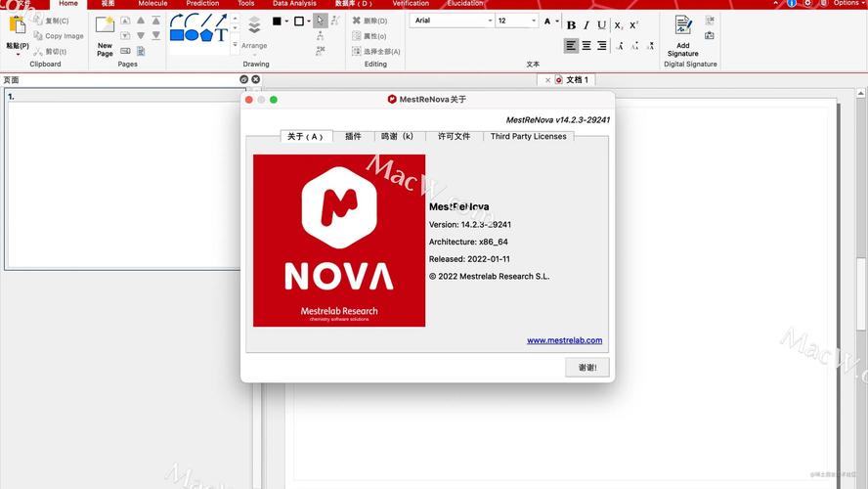
Task: Open the Data Analysis ribbon tab
Action: click(294, 3)
